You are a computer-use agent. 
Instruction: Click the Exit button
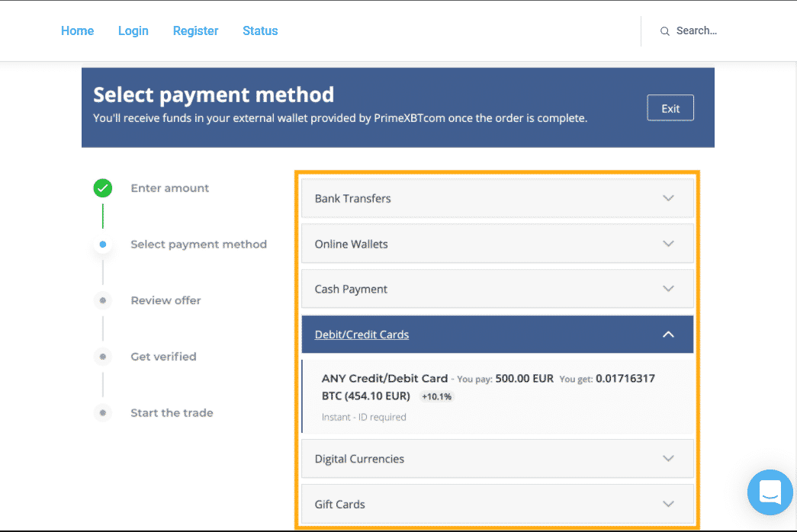670,108
